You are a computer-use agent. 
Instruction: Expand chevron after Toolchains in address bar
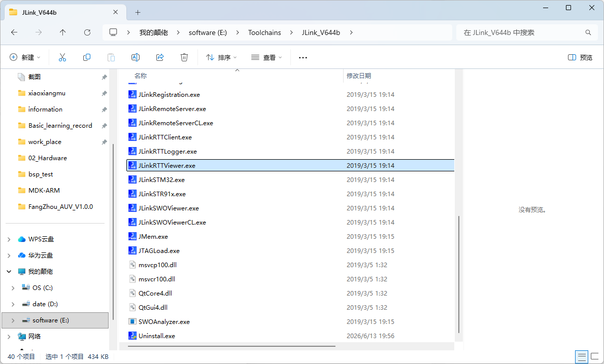pyautogui.click(x=291, y=32)
